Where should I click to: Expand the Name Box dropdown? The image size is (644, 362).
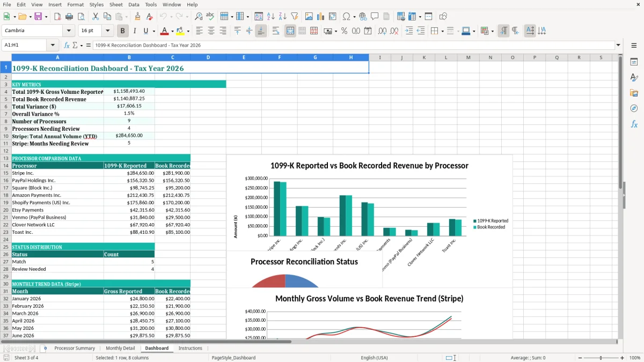53,46
